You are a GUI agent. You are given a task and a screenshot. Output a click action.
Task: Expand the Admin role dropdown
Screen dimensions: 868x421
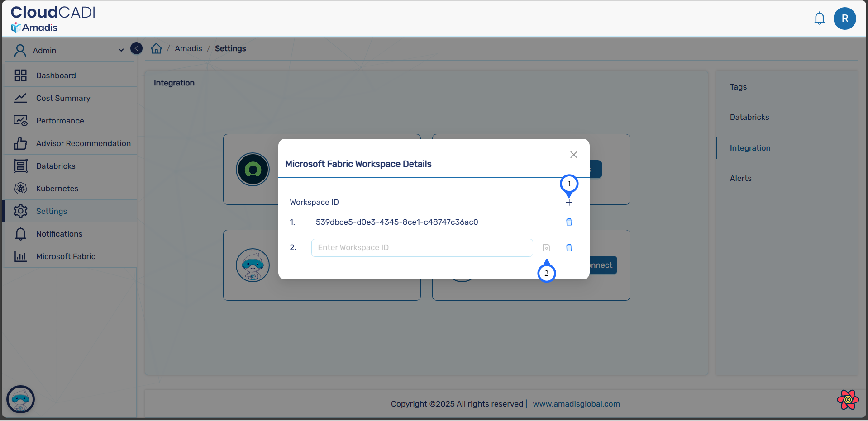[x=121, y=50]
